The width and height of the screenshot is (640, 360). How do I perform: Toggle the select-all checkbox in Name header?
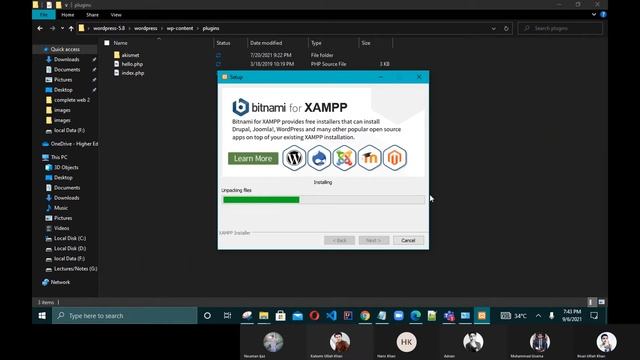click(x=107, y=43)
